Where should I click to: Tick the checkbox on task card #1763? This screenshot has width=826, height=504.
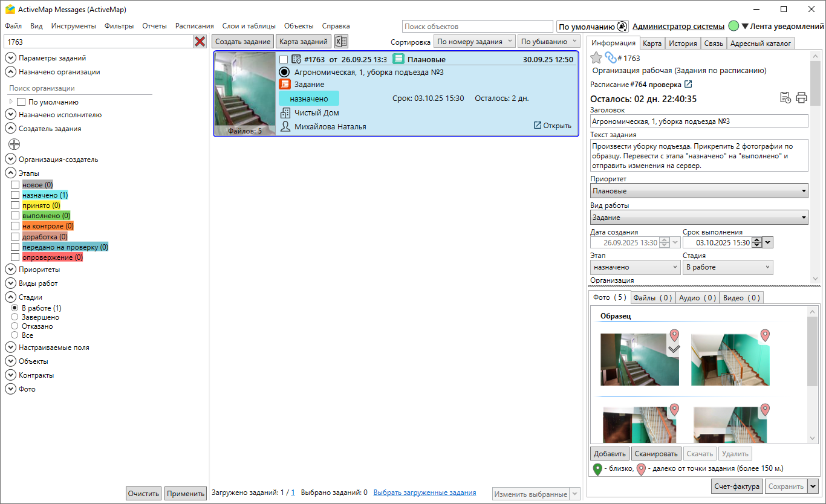[284, 60]
